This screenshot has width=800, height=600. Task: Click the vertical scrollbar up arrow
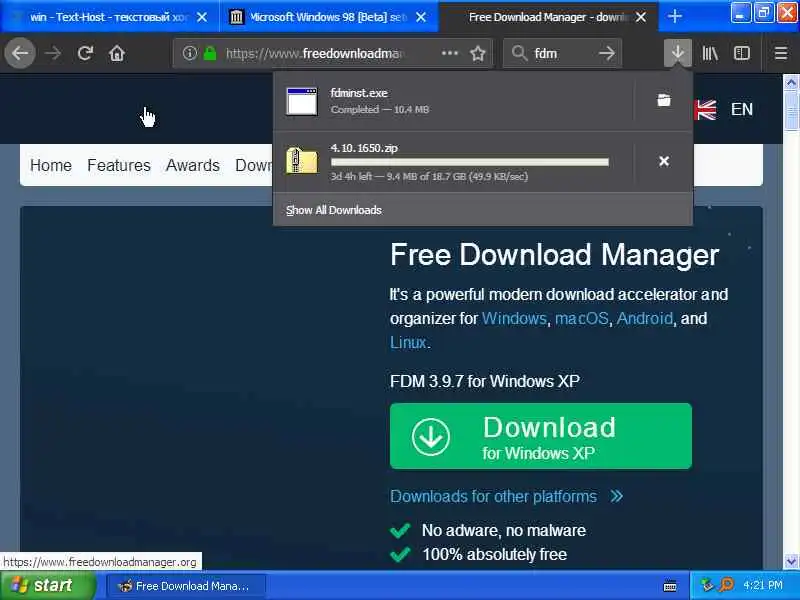click(x=791, y=83)
